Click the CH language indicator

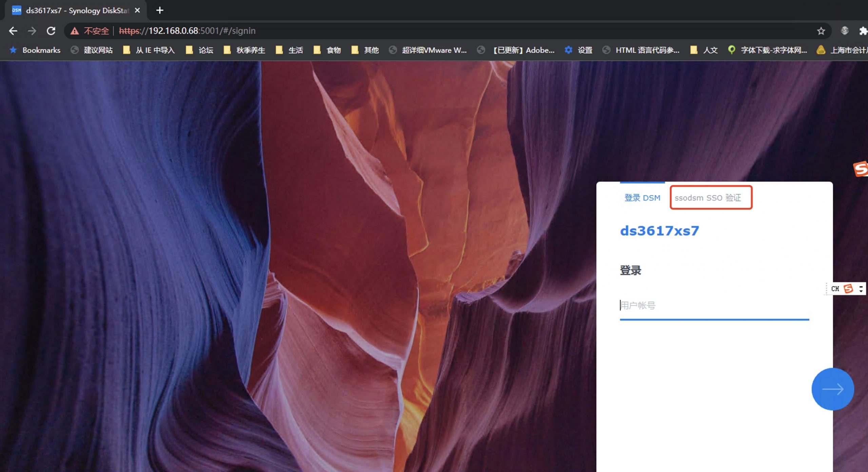click(x=835, y=289)
